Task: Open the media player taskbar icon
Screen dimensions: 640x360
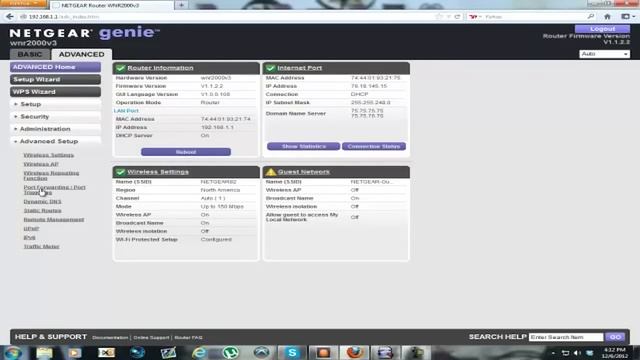Action: 75,353
